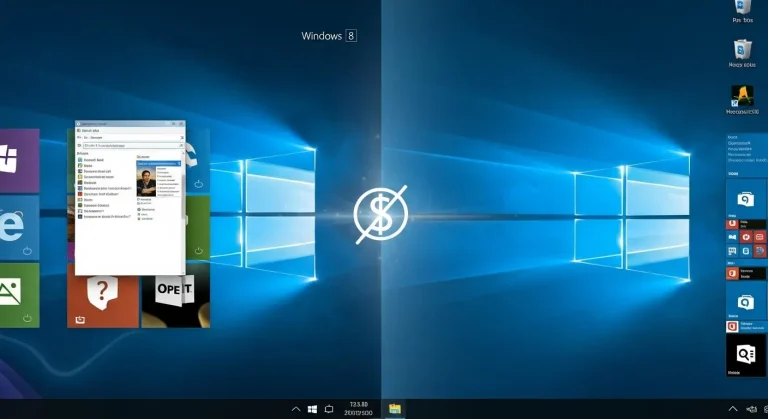
Task: Open the yellow 'A' desktop shortcut icon
Action: point(743,100)
